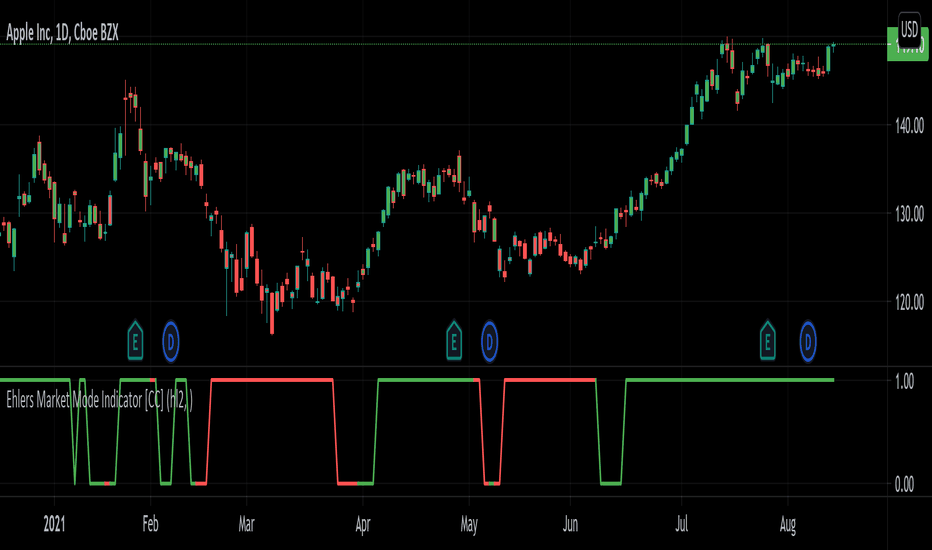Click the Aug time axis label

[x=788, y=524]
